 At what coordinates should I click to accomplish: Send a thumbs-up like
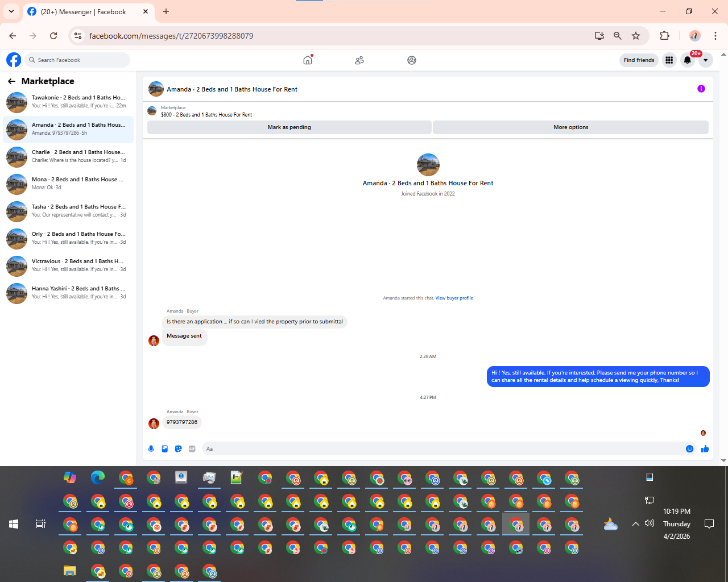click(x=705, y=449)
